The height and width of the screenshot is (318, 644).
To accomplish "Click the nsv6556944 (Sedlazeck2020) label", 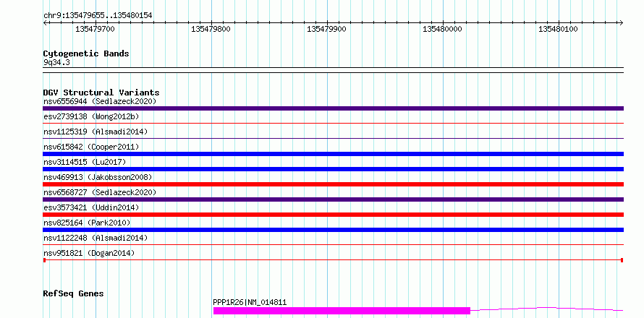I will pyautogui.click(x=100, y=101).
